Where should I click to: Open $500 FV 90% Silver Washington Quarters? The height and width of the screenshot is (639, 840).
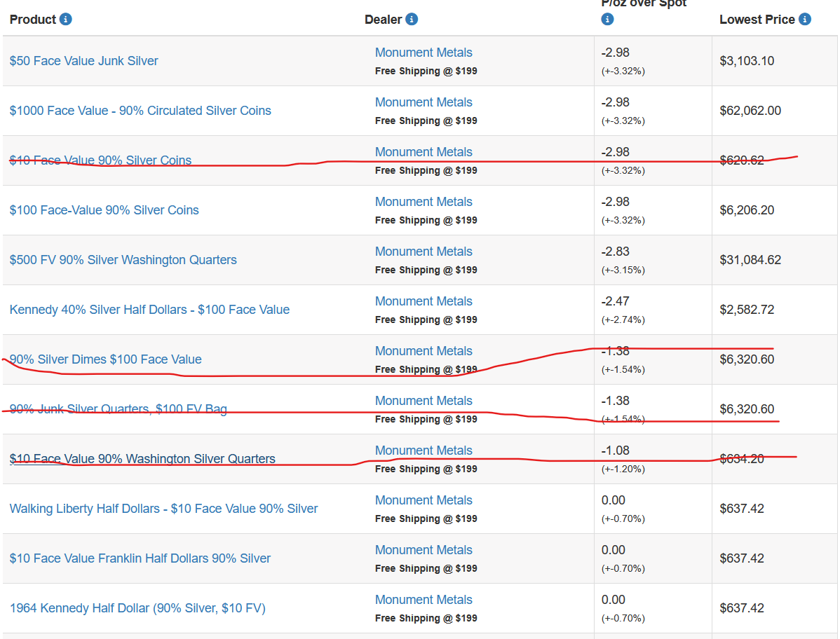point(123,260)
